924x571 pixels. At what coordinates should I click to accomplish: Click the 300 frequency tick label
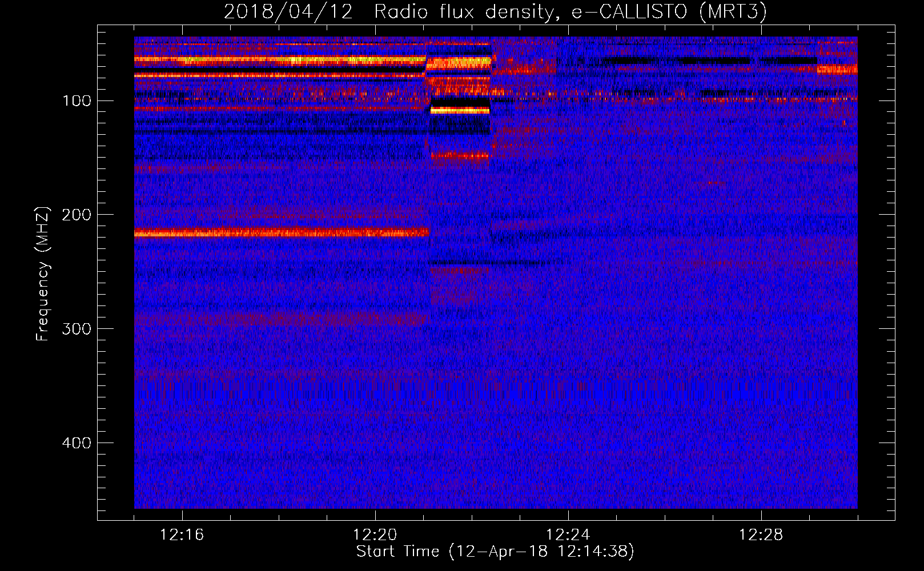click(x=77, y=329)
